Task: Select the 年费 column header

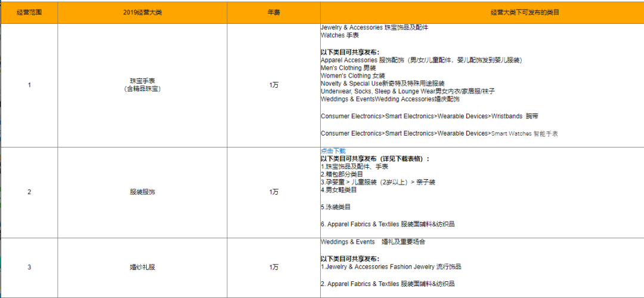Action: 273,13
